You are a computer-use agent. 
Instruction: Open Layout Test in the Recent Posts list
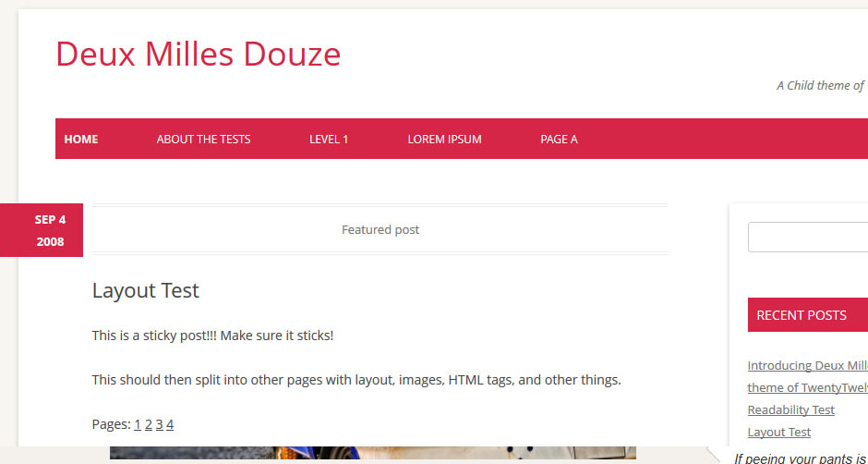(x=778, y=432)
